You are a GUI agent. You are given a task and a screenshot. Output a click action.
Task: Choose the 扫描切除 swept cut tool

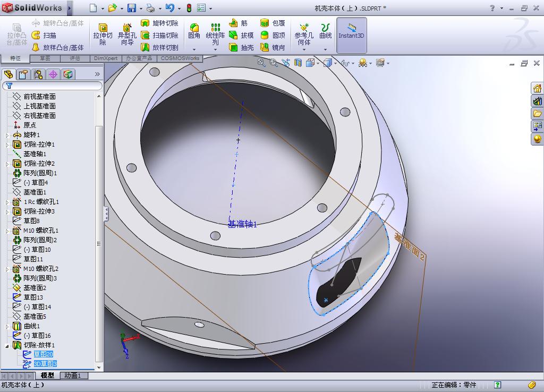[159, 36]
